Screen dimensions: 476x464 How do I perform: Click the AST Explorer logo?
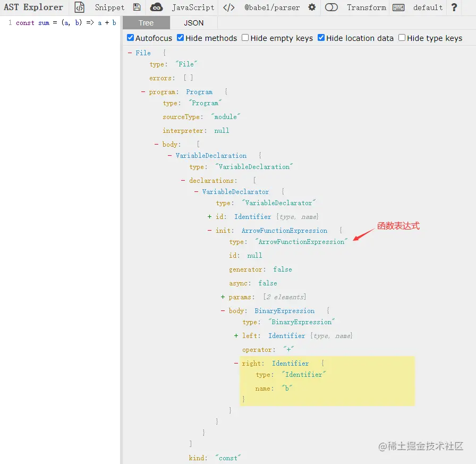click(x=33, y=7)
